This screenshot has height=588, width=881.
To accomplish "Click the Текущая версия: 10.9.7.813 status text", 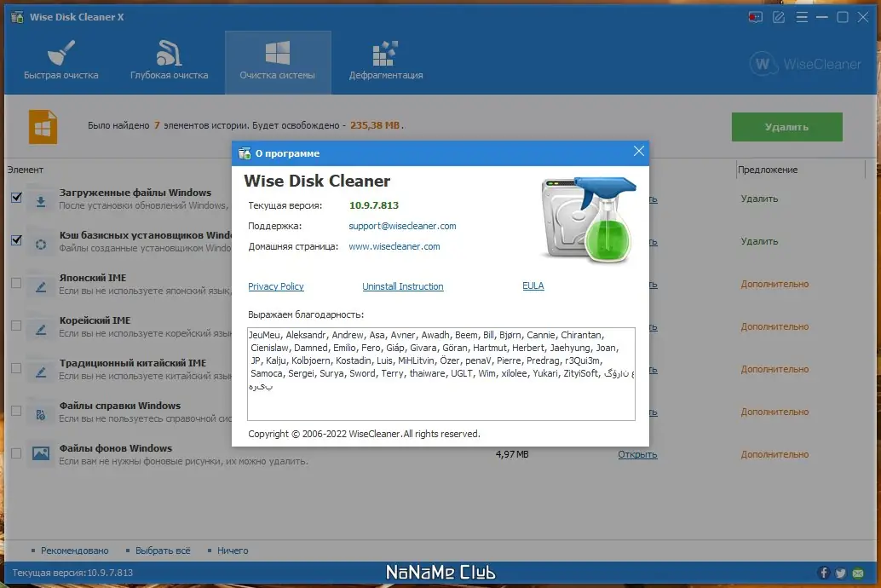I will (72, 573).
